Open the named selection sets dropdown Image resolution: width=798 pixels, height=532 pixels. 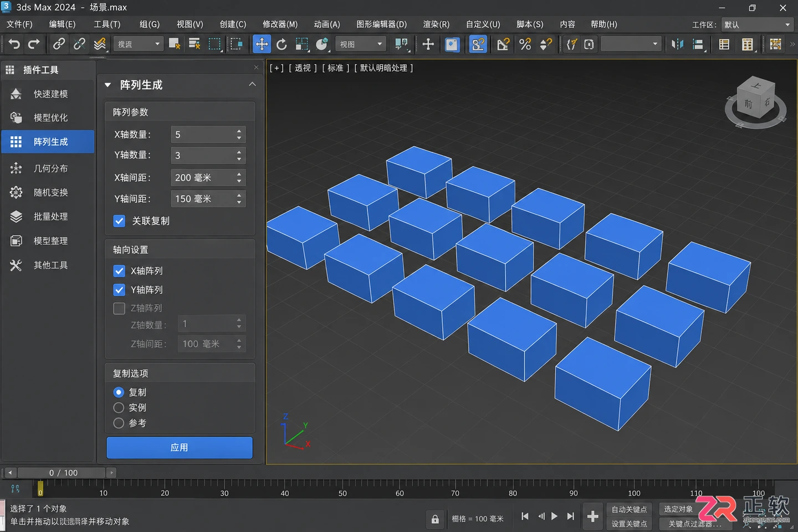[x=631, y=44]
